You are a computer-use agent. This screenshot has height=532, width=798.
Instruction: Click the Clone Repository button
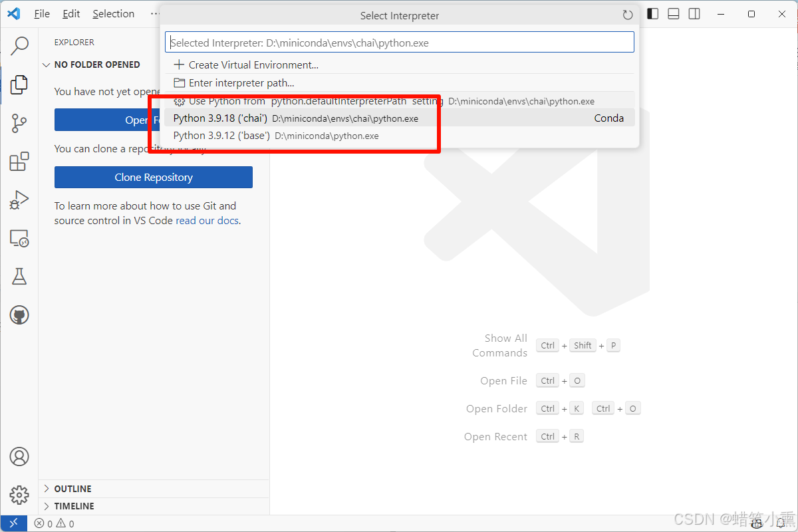coord(154,177)
